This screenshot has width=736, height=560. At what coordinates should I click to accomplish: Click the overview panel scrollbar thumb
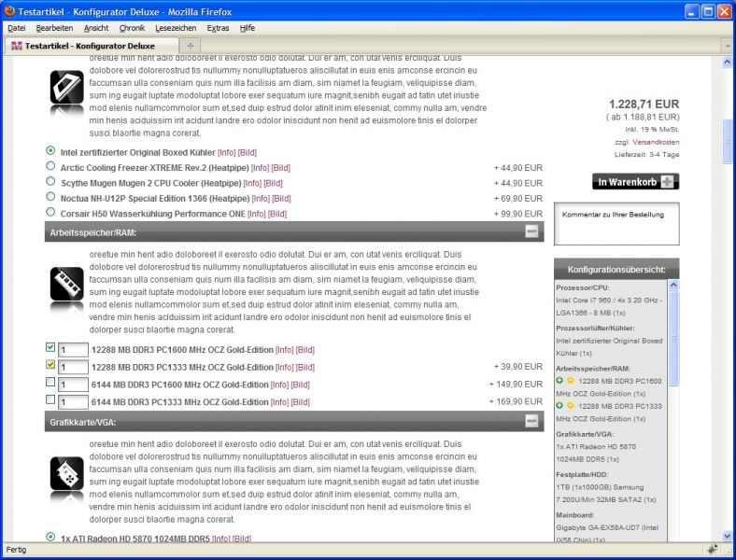673,339
